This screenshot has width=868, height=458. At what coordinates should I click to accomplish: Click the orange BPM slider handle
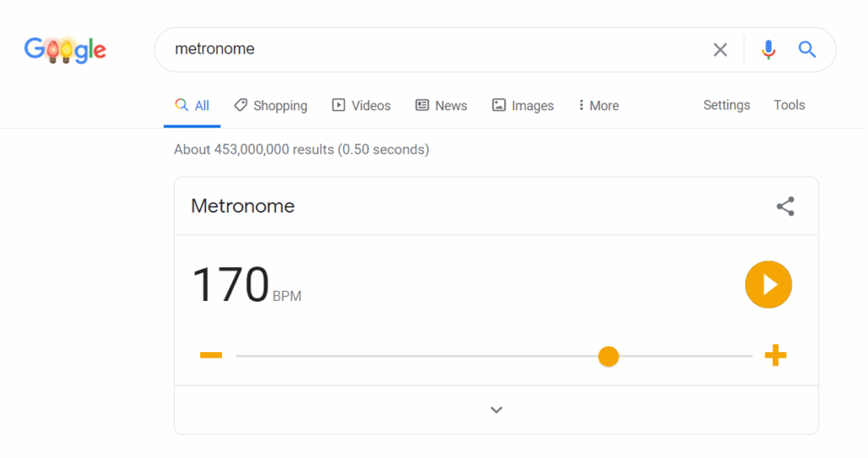click(x=608, y=356)
